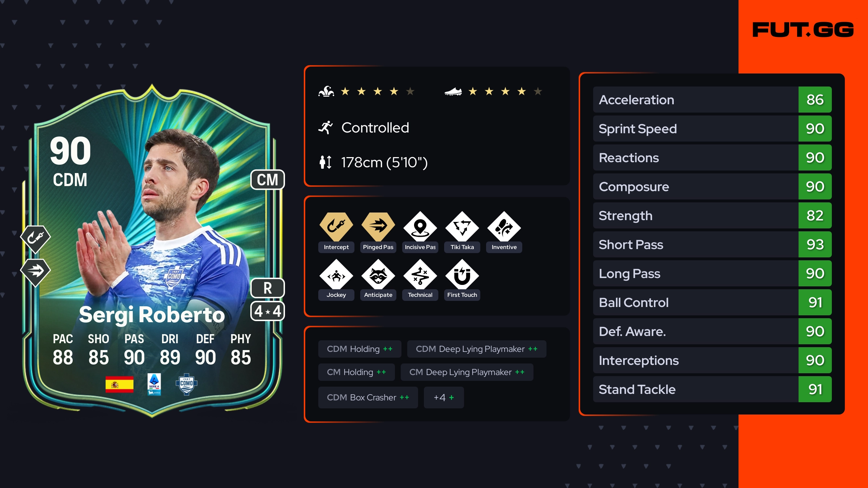Select the Pinged Pass playstyle icon
Screen dimensions: 868x488
click(378, 227)
